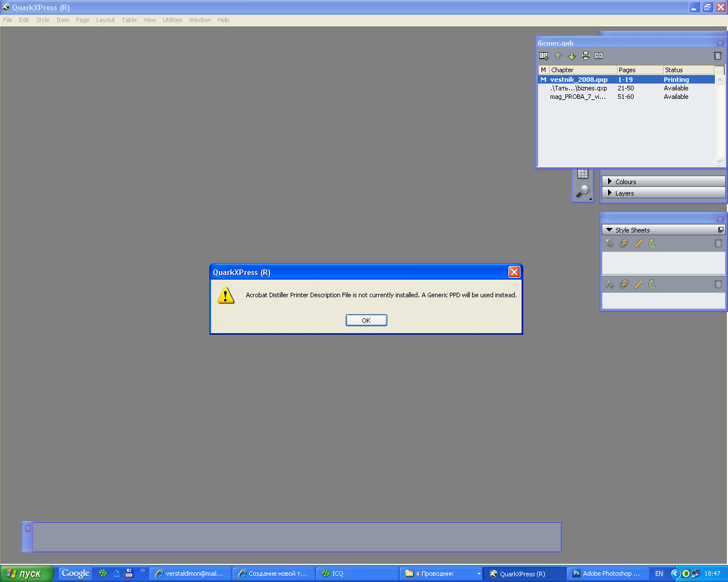This screenshot has width=728, height=582.
Task: Create new character style sheet
Action: (610, 284)
